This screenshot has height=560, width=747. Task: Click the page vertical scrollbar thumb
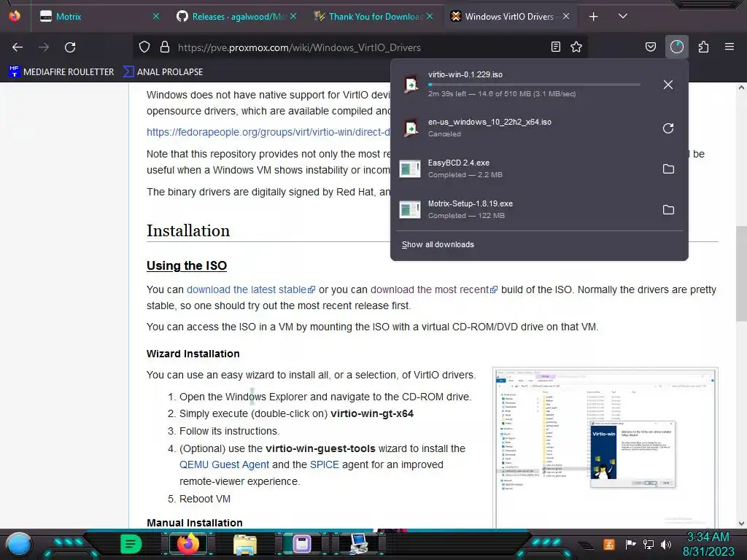[741, 274]
